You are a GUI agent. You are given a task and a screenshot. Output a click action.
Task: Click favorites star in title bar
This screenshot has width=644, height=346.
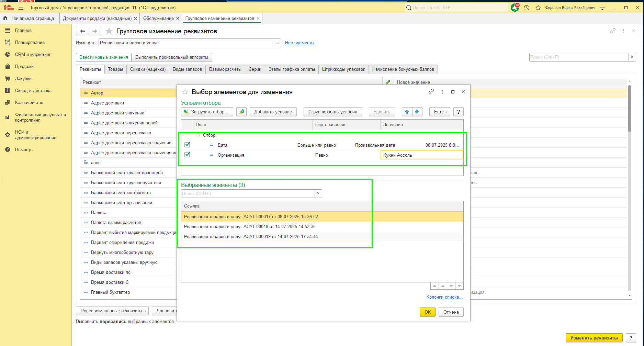tap(538, 8)
